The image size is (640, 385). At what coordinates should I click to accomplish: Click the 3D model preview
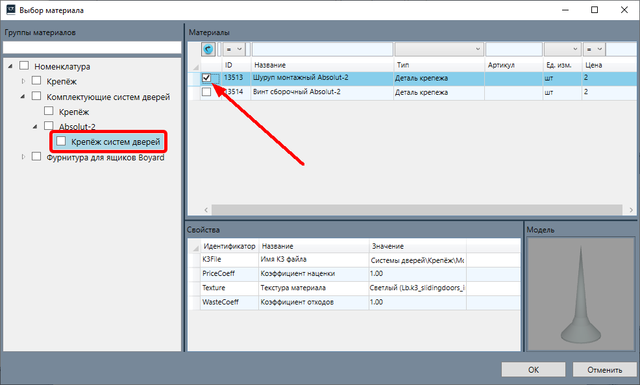[x=580, y=294]
